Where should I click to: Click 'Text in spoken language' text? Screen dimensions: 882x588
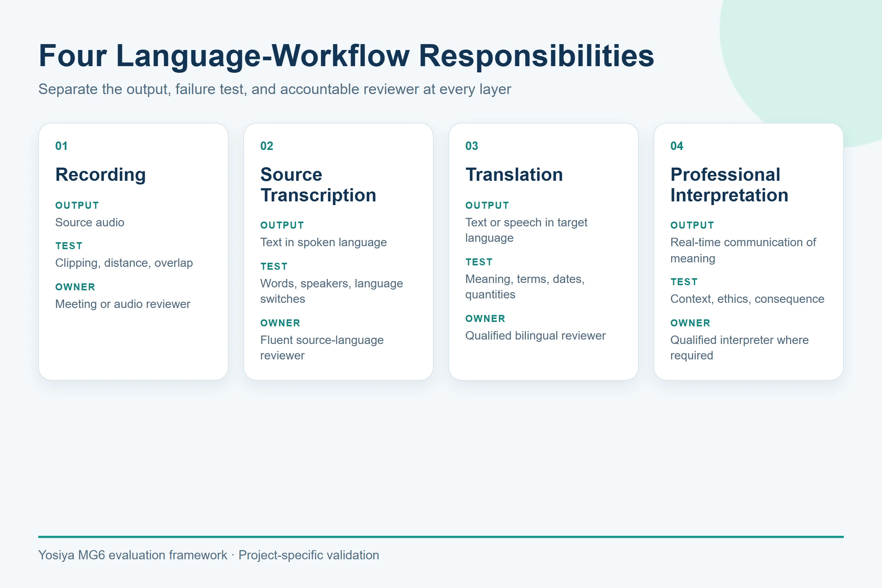(323, 242)
